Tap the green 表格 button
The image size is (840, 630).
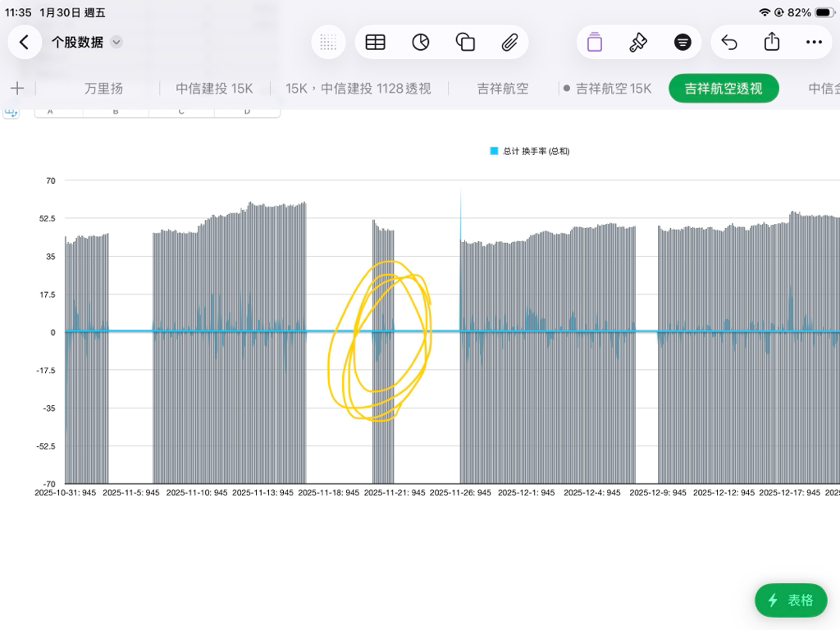[x=791, y=600]
